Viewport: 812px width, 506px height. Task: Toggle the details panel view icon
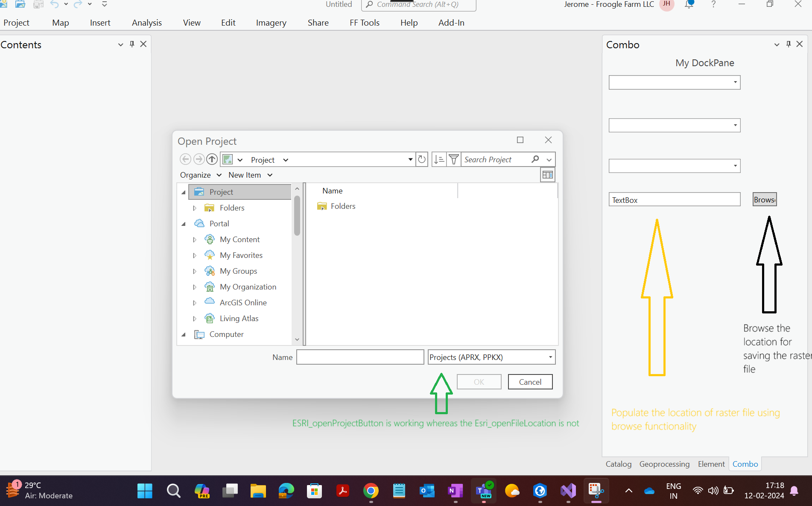pyautogui.click(x=547, y=175)
